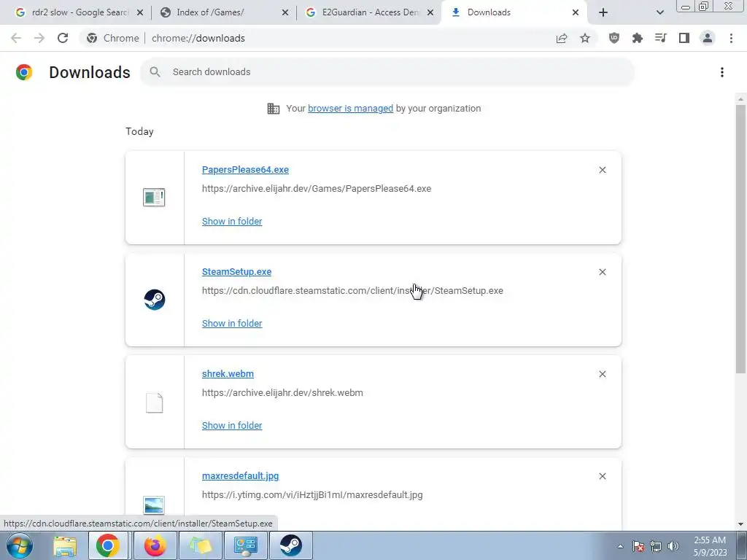The image size is (747, 560).
Task: Click the scrollbar down arrow
Action: coord(740,524)
